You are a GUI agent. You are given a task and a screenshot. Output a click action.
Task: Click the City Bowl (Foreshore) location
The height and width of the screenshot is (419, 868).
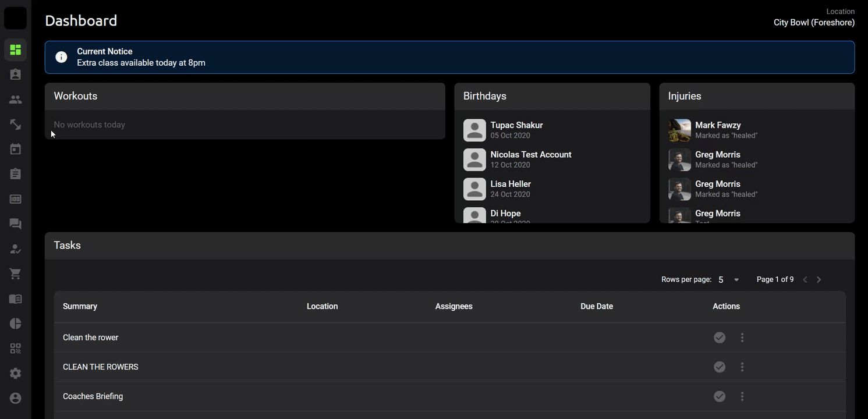point(813,23)
